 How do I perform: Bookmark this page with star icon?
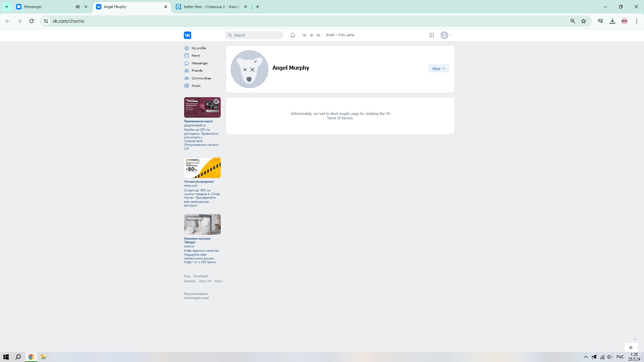[584, 21]
